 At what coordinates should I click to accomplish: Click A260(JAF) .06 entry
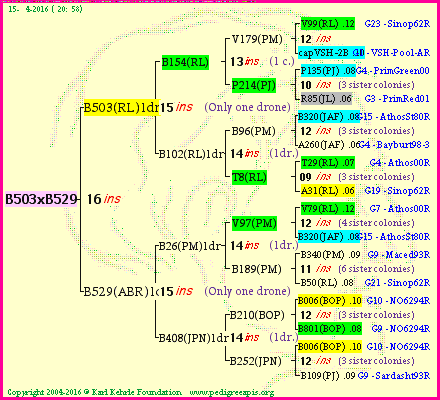329,145
